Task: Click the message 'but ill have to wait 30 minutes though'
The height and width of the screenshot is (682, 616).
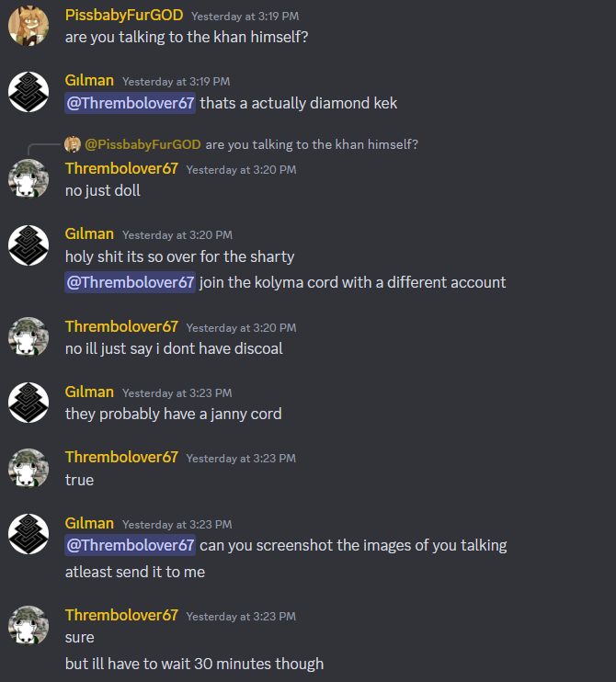Action: (x=195, y=664)
